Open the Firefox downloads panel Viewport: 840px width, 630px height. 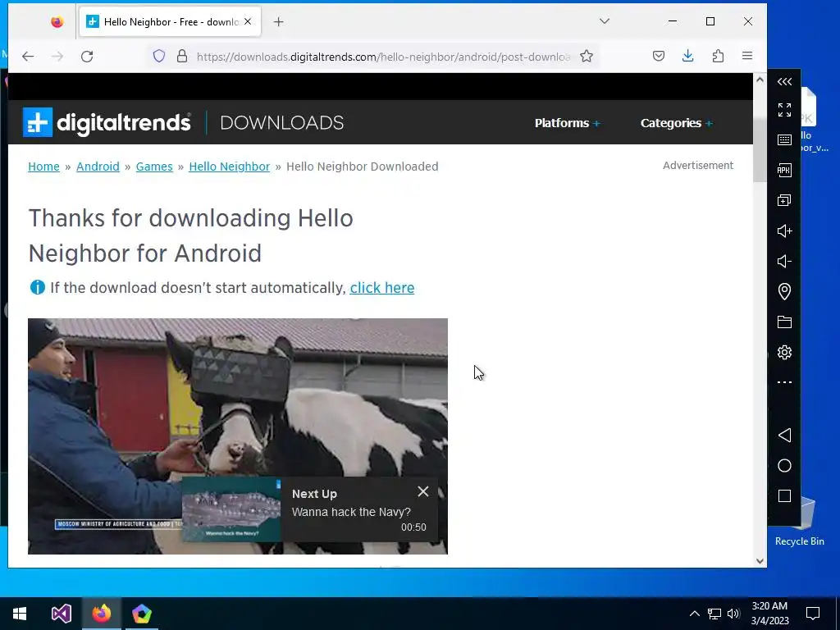tap(688, 57)
